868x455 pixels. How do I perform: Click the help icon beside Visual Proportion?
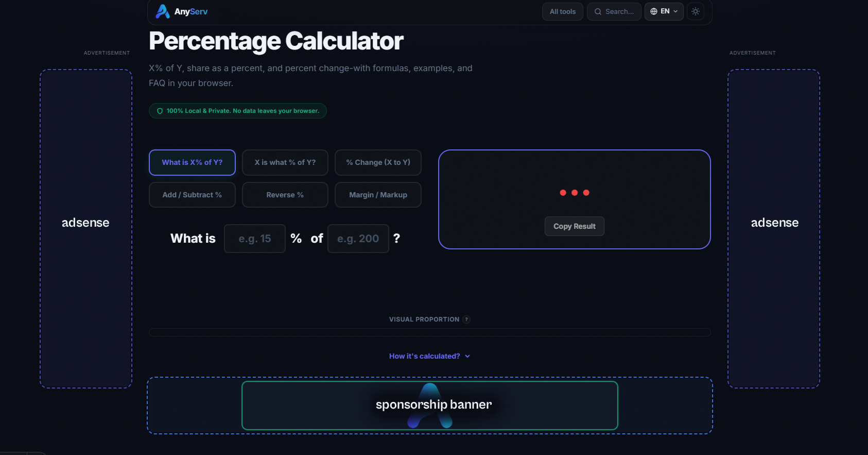tap(466, 319)
